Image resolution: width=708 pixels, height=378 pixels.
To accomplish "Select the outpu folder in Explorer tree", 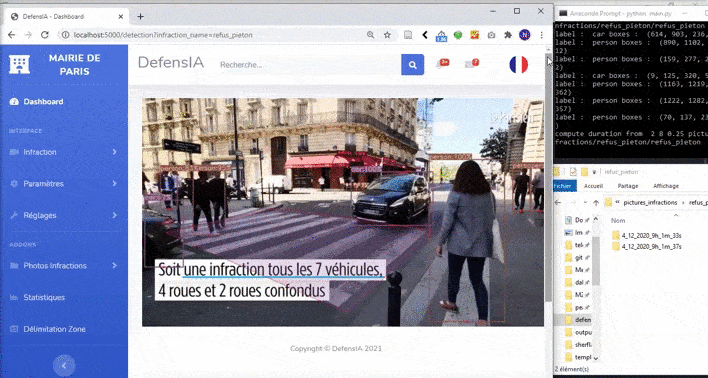I will 578,332.
